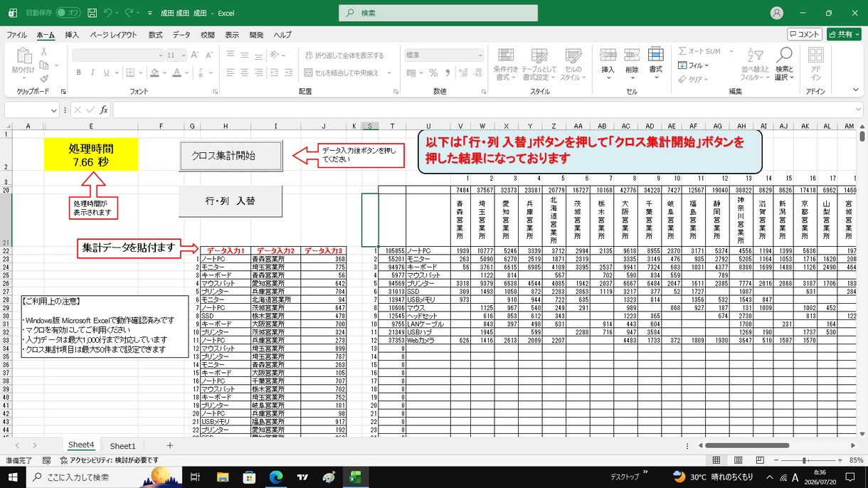Open Microsoft Edge from the taskbar

coord(275,477)
